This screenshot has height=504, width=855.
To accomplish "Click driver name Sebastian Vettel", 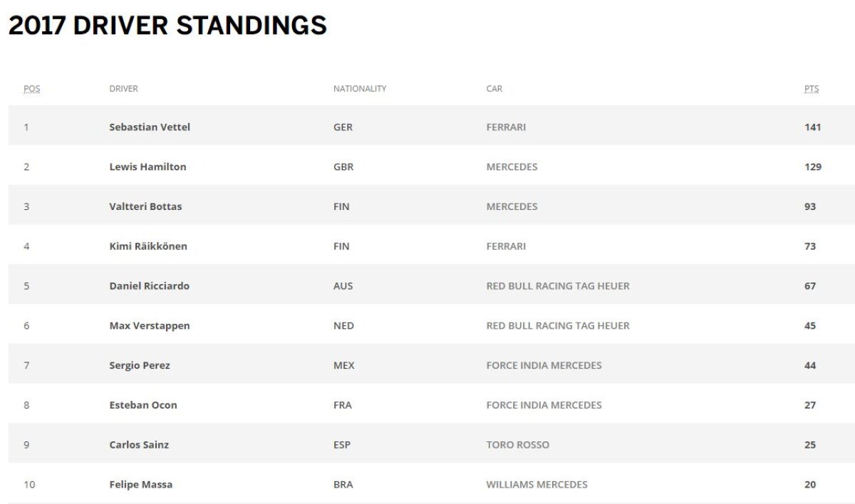I will (150, 127).
